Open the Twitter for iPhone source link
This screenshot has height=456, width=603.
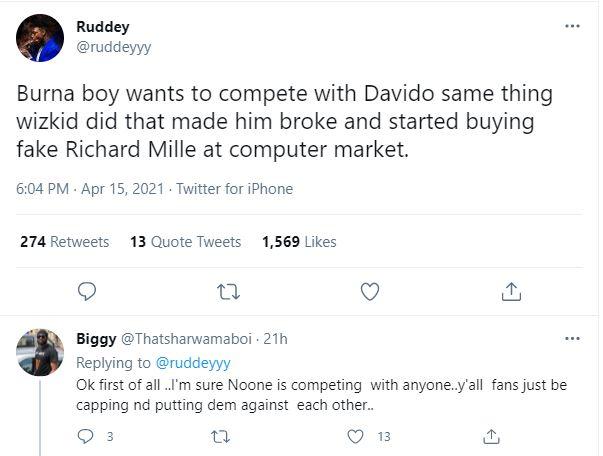234,188
